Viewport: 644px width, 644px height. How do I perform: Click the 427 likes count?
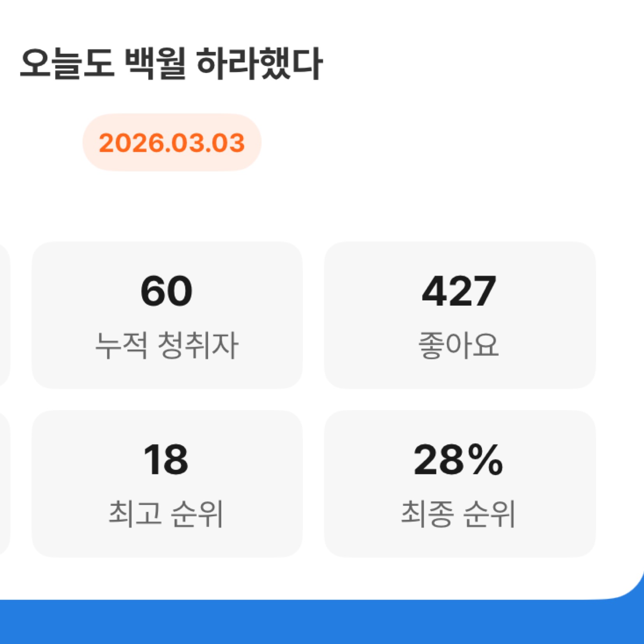[459, 291]
